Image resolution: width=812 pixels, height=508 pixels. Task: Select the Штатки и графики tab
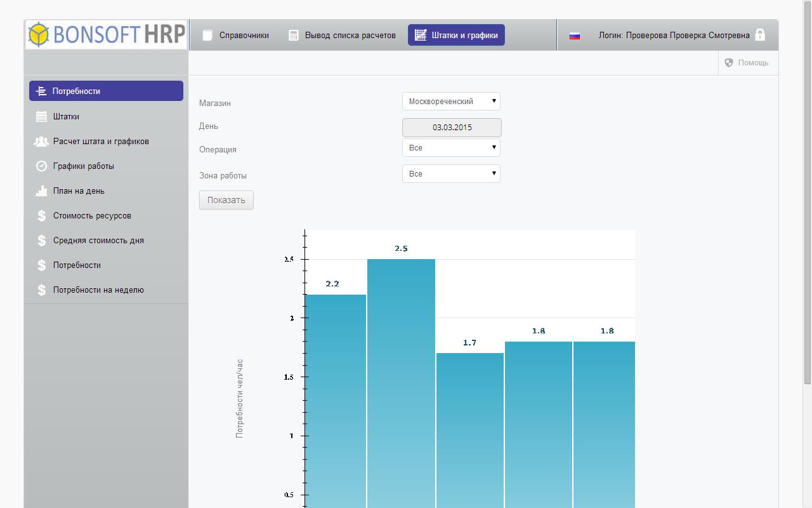456,36
